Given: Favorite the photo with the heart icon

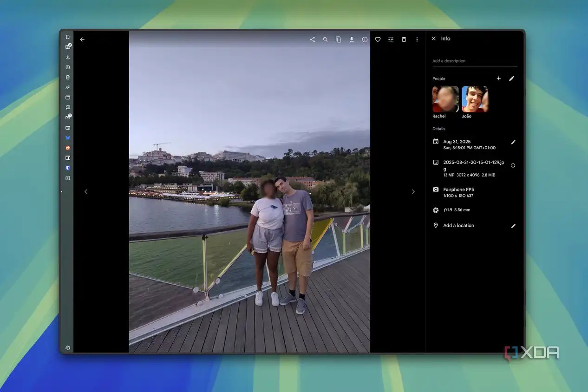Looking at the screenshot, I should pos(378,39).
